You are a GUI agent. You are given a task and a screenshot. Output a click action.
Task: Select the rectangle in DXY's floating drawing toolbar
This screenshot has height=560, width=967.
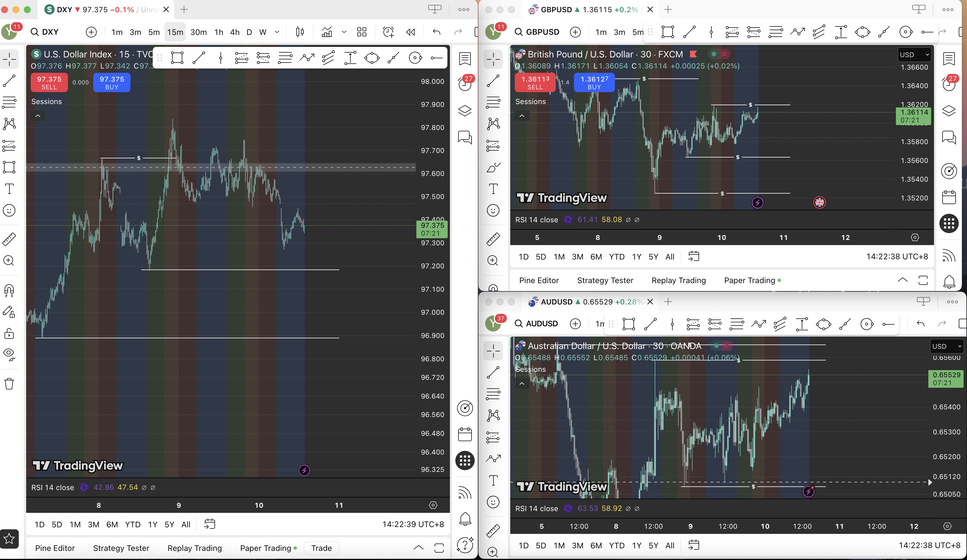click(177, 58)
